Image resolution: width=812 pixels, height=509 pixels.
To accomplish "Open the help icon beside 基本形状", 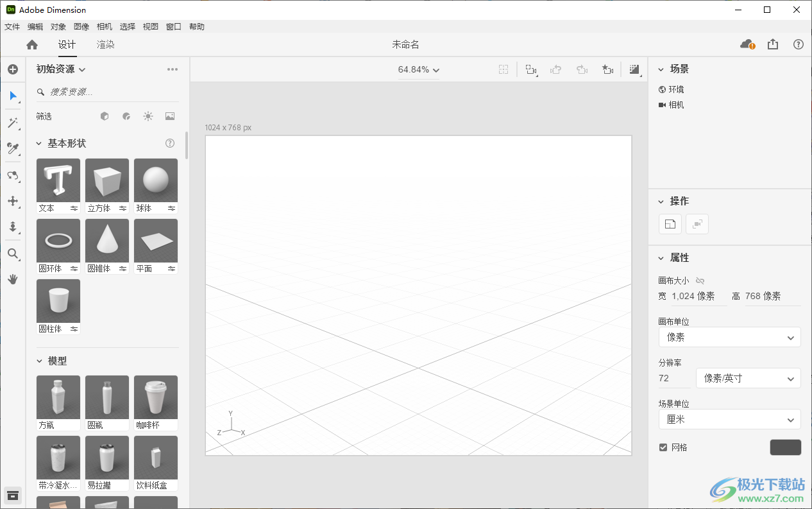I will click(x=170, y=143).
